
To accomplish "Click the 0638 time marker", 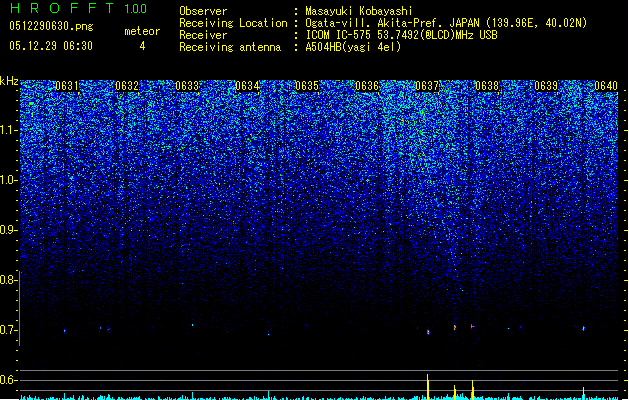I will tap(487, 86).
